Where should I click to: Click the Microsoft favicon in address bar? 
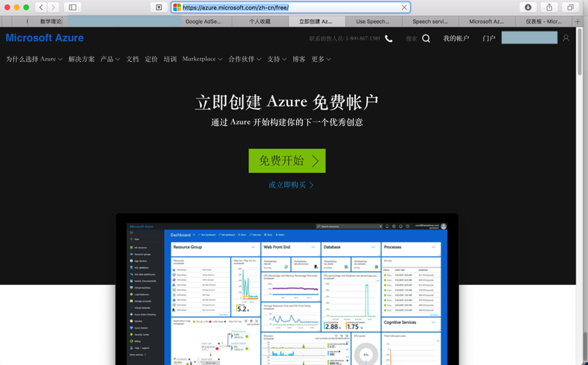pos(177,7)
